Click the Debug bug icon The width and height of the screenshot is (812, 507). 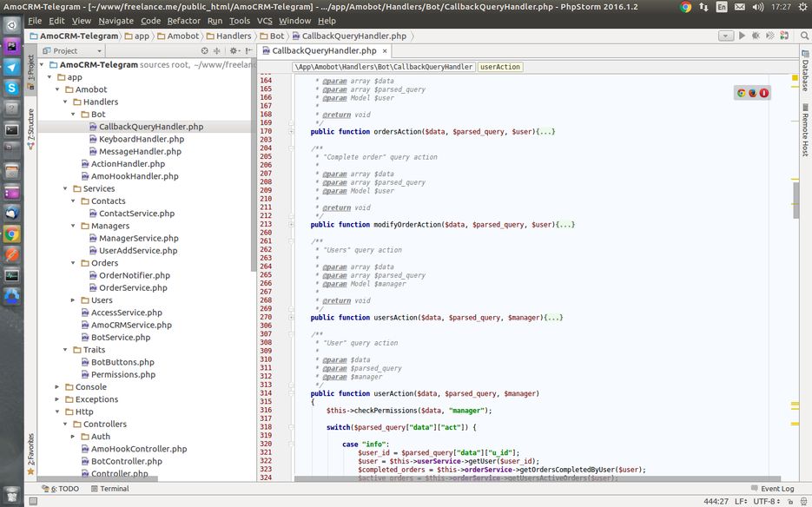(x=756, y=36)
